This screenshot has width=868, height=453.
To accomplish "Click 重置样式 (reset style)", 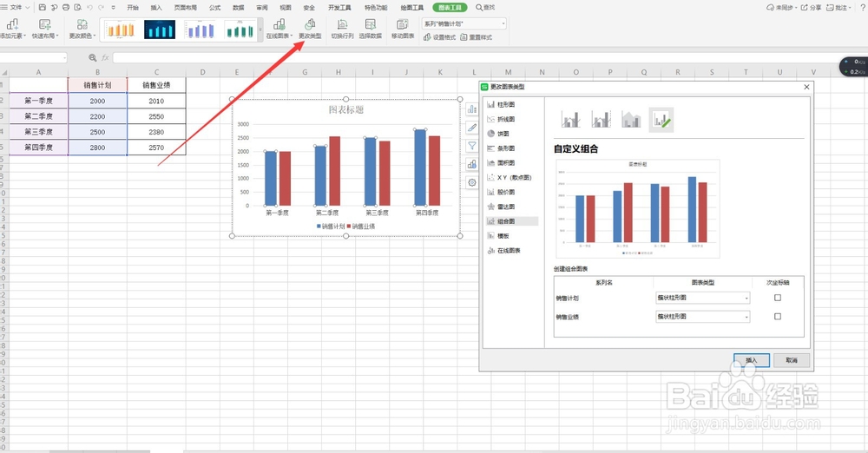I will pyautogui.click(x=476, y=37).
